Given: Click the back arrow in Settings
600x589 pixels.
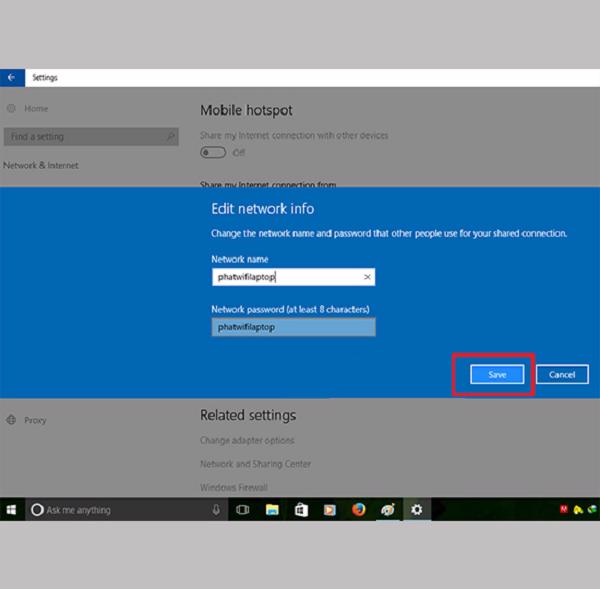Looking at the screenshot, I should click(x=11, y=77).
